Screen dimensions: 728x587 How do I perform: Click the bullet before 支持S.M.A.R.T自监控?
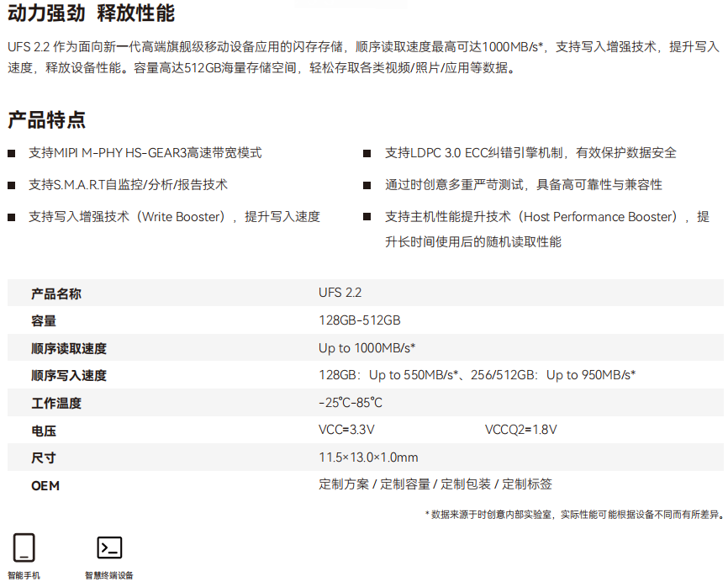point(12,185)
